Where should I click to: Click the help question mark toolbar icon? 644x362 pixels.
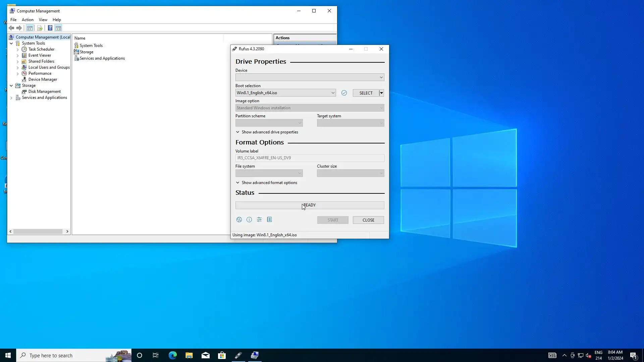(50, 28)
